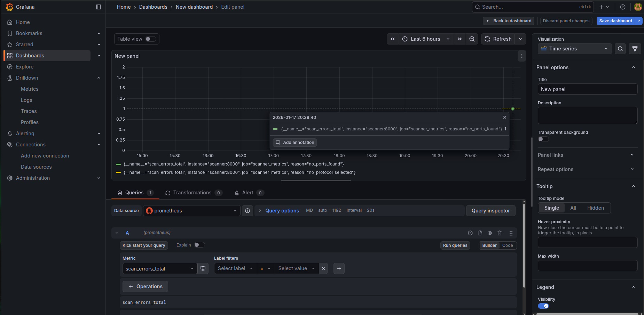Screen dimensions: 644x315
Task: Grab the query A drag handle
Action: click(x=511, y=233)
